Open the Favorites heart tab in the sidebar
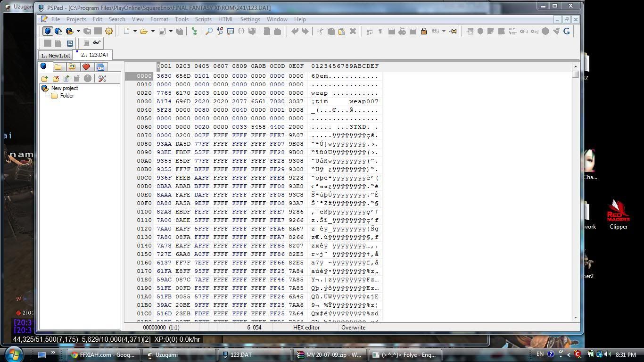The image size is (644, 362). point(86,67)
